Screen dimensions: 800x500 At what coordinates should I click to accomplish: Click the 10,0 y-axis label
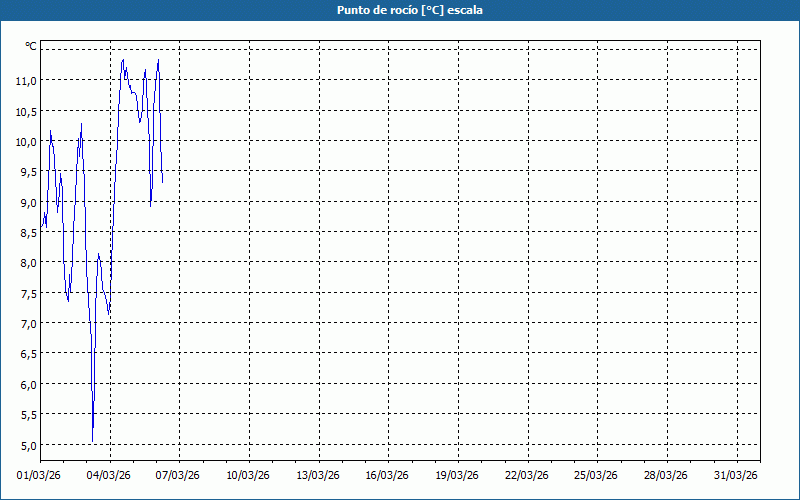[27, 142]
